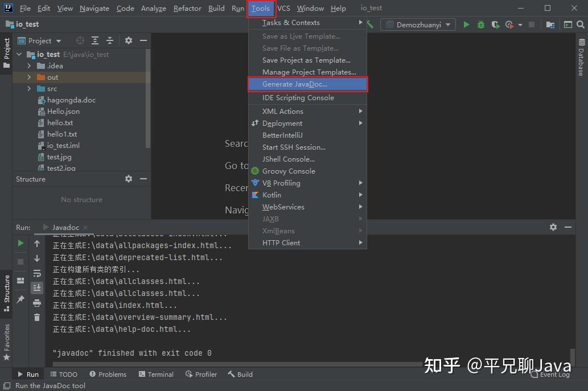Open the Profiler tool tab
Image resolution: width=588 pixels, height=391 pixels.
click(201, 374)
